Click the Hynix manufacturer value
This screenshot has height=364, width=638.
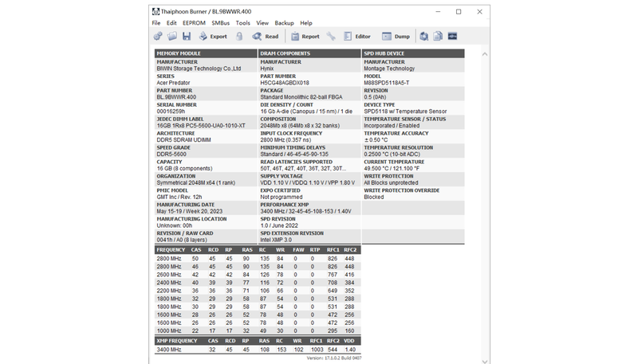[267, 68]
